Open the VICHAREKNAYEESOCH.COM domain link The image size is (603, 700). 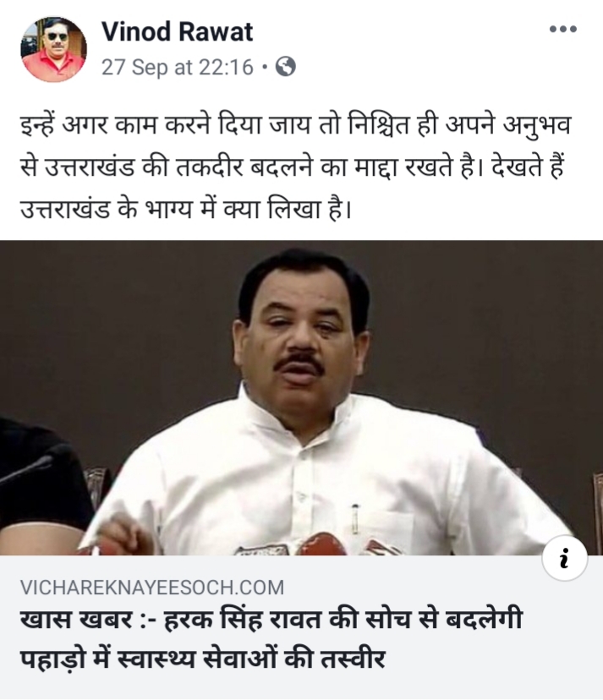click(152, 587)
